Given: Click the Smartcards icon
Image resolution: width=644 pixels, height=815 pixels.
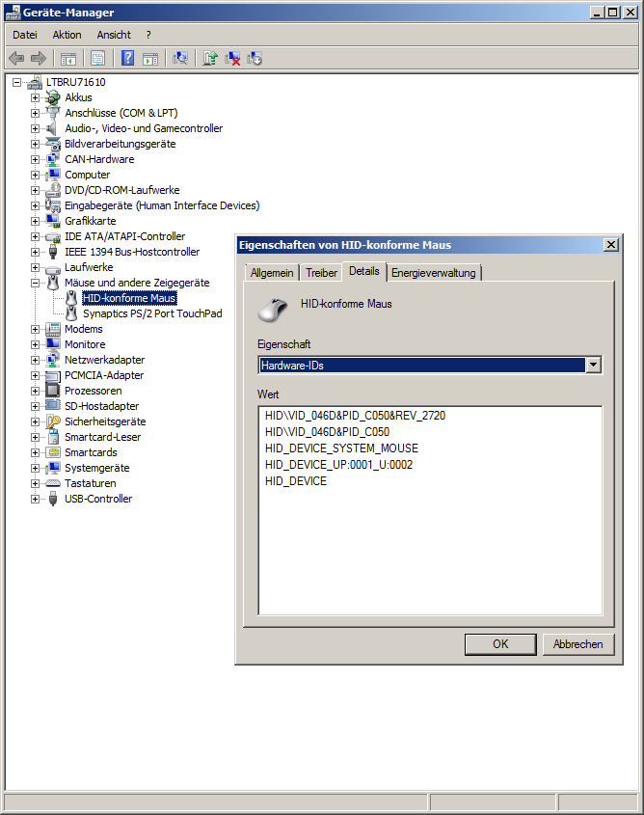Looking at the screenshot, I should (53, 452).
